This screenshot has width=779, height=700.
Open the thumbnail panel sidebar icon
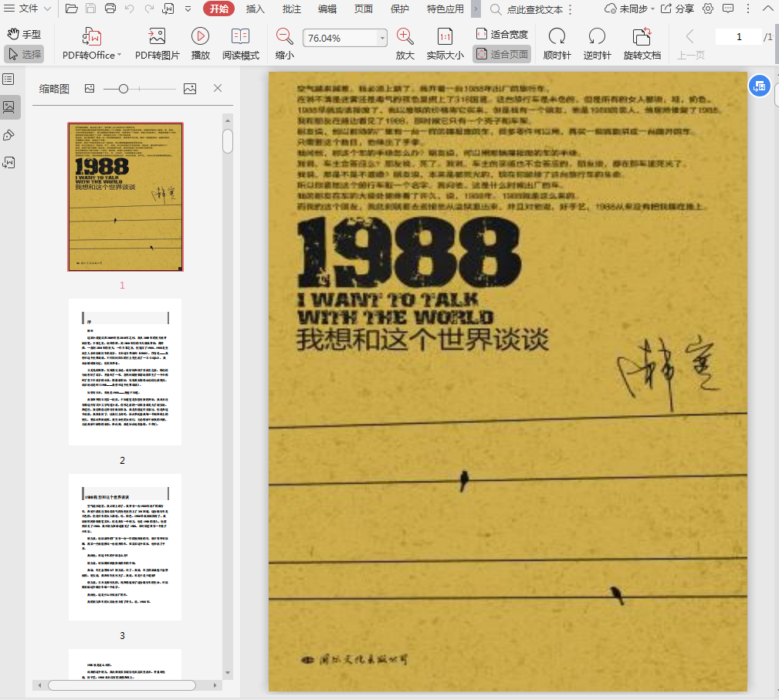[9, 107]
